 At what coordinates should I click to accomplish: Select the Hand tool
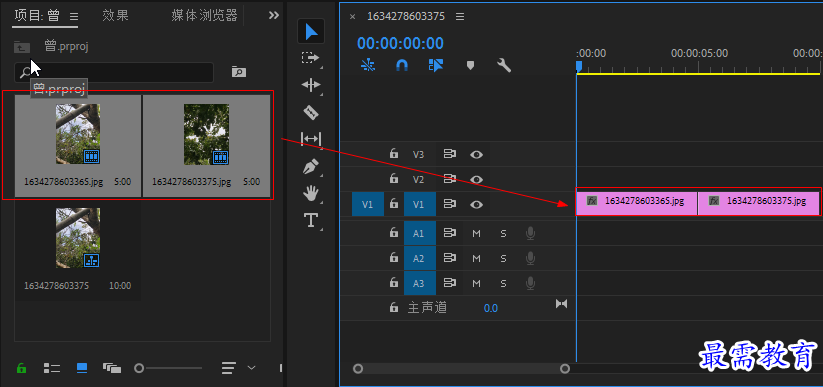tap(311, 193)
